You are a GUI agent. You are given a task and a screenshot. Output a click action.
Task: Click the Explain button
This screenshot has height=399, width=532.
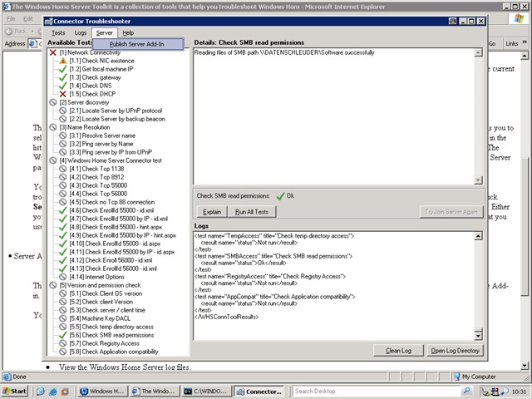tap(212, 212)
